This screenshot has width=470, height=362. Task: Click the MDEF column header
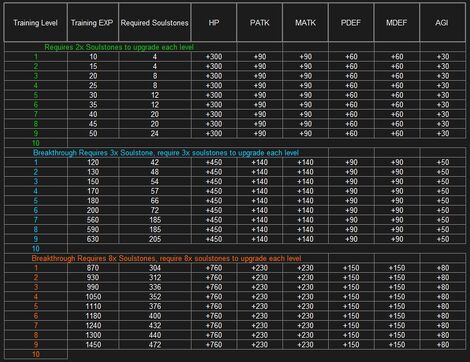click(x=396, y=23)
